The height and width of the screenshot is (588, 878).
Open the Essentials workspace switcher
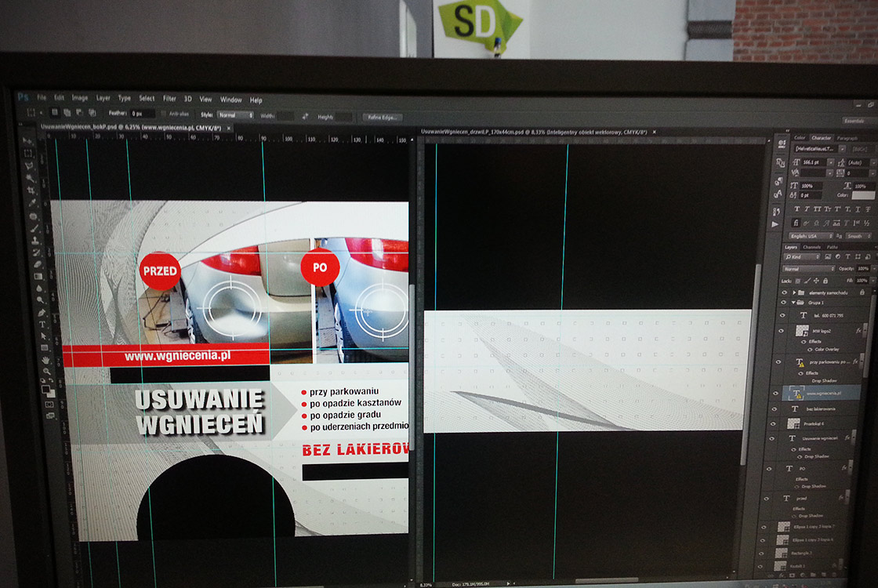pos(854,121)
